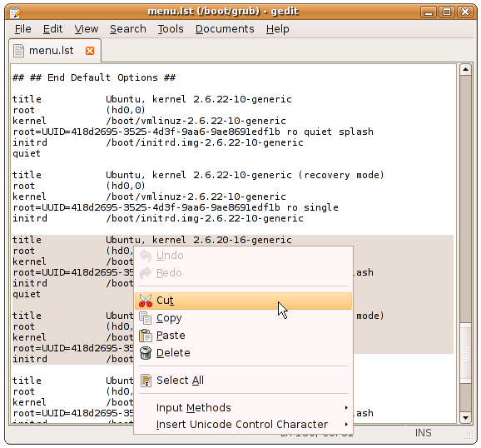The height and width of the screenshot is (448, 481).
Task: Open the View menu
Action: [87, 29]
